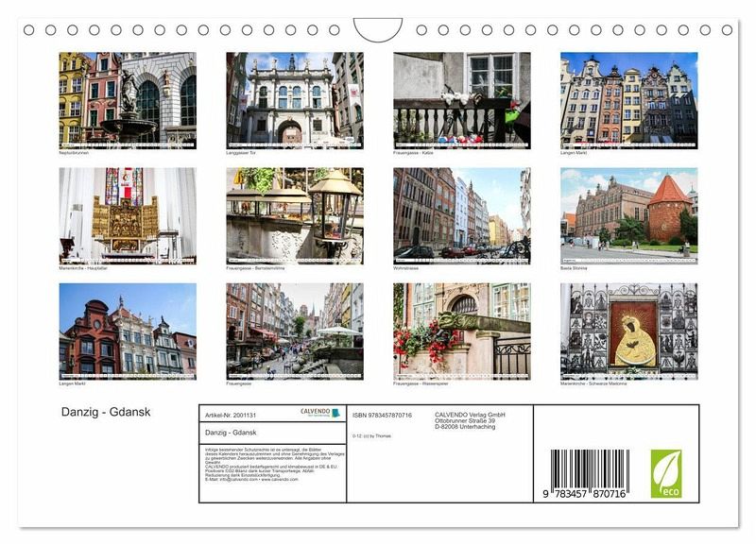Select the Frauengasse - Katze photo
Screen dimensions: 756x545
click(461, 97)
